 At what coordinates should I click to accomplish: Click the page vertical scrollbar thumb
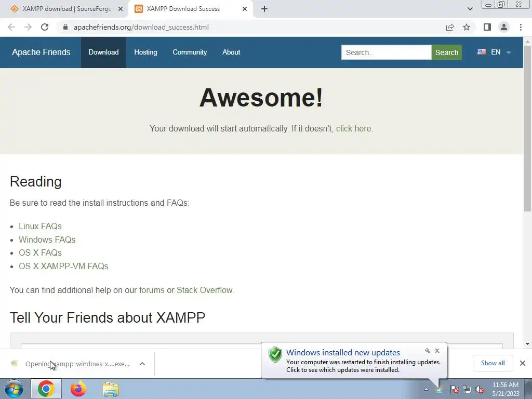pyautogui.click(x=527, y=129)
